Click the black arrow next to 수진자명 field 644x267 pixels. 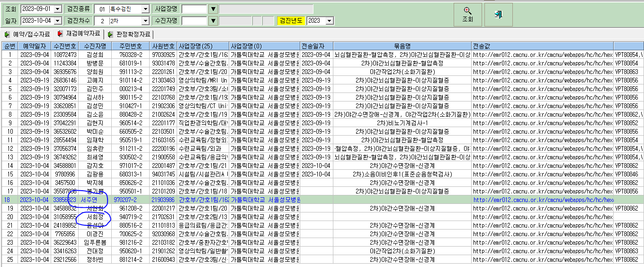coord(213,20)
